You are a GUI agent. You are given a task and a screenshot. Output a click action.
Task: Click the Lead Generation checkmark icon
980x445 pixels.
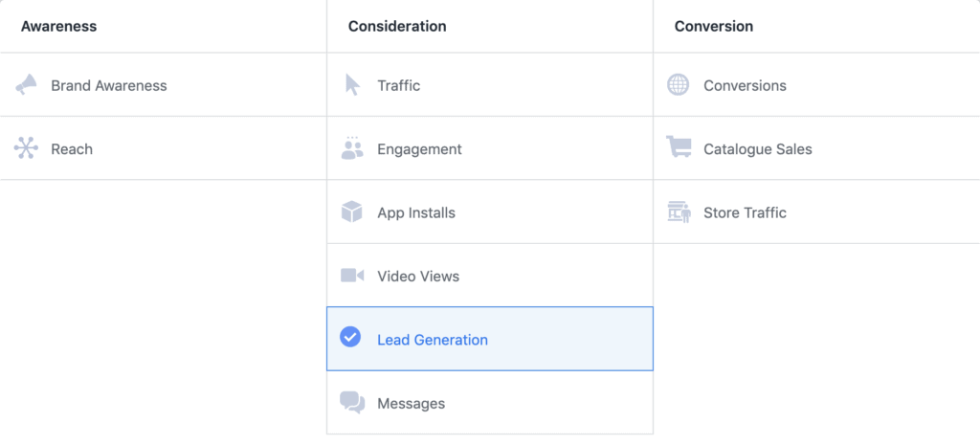click(350, 337)
